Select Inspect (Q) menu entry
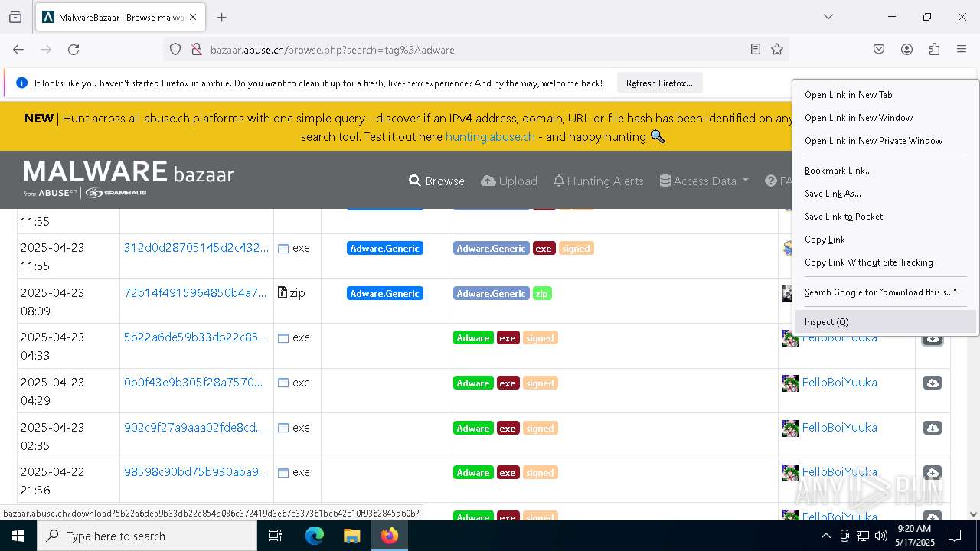Screen dimensions: 980x551 (x=885, y=322)
